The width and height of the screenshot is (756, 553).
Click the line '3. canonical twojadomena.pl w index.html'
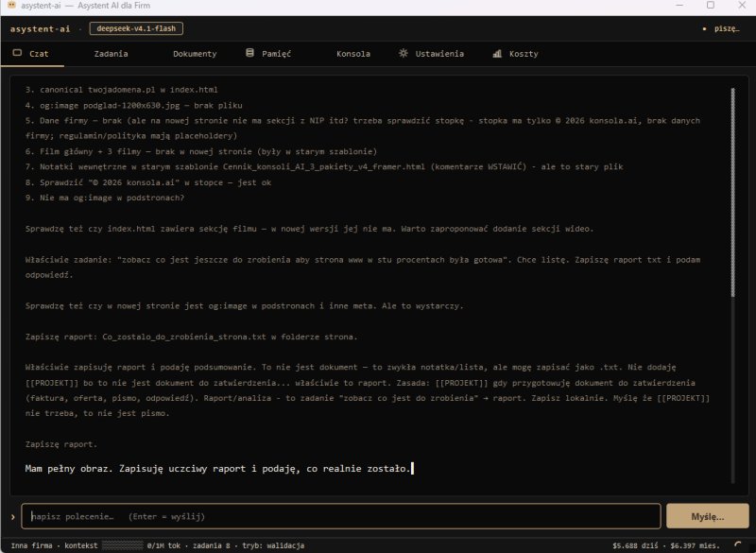(122, 90)
